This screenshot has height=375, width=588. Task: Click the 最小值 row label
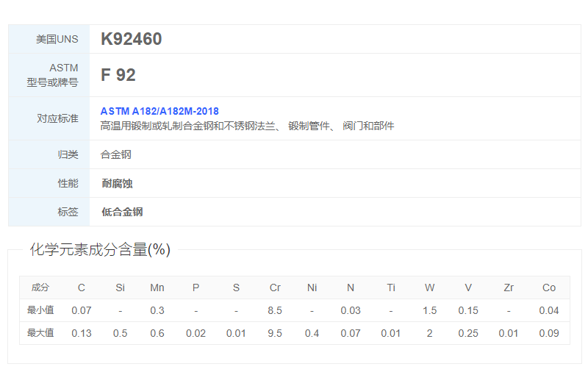40,310
